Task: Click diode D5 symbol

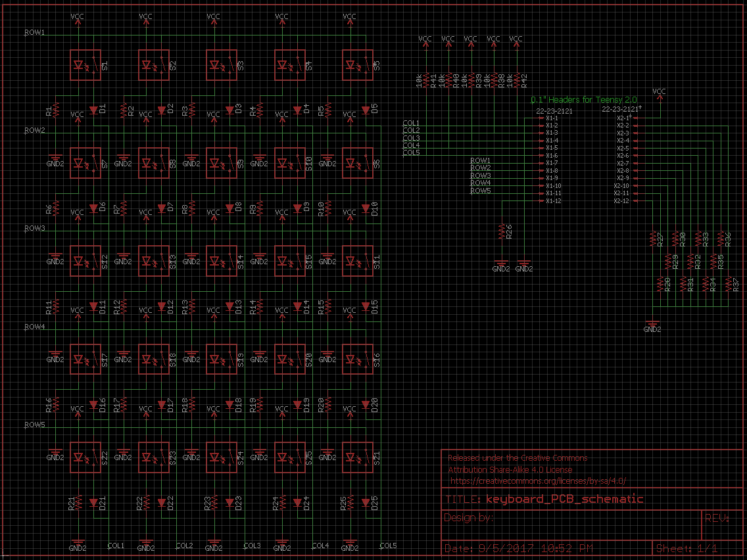Action: 365,111
